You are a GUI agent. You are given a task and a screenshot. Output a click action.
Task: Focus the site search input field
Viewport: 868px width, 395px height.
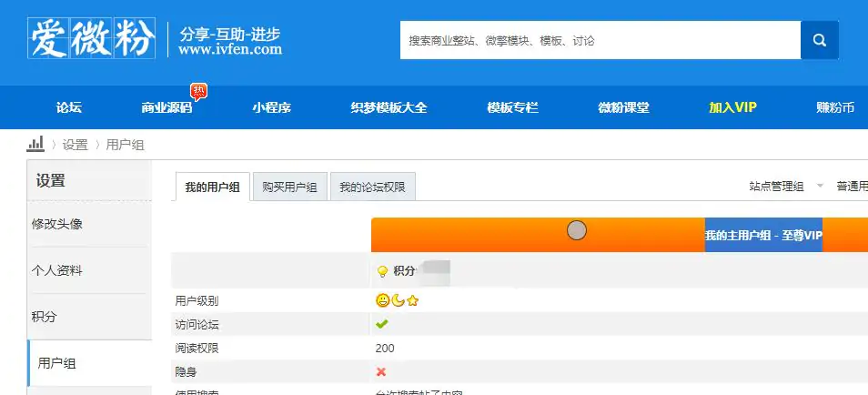coord(601,40)
